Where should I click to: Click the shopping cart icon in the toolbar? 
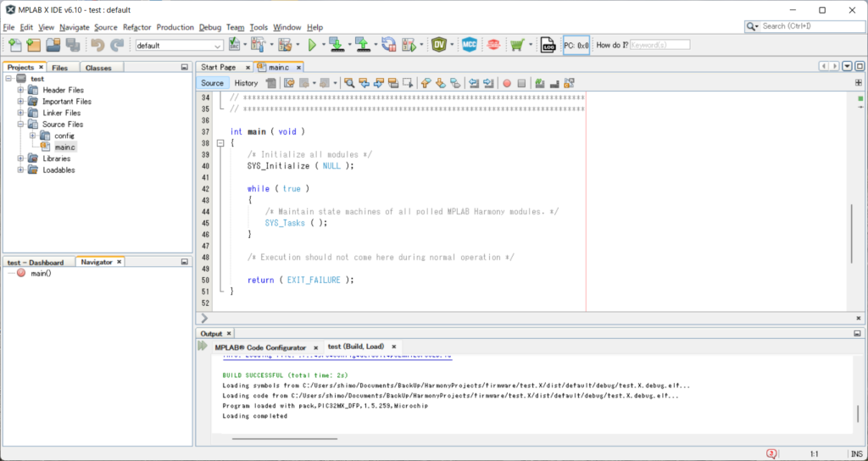(517, 45)
